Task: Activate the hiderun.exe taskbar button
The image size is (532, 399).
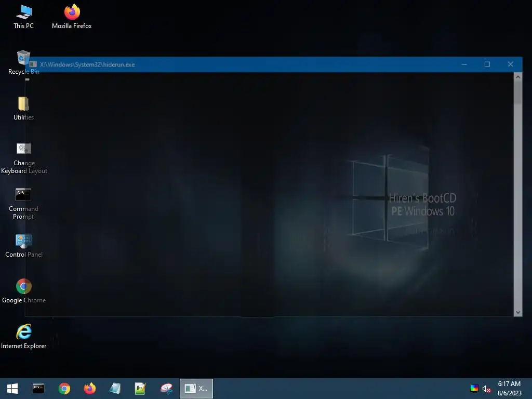Action: click(x=196, y=389)
